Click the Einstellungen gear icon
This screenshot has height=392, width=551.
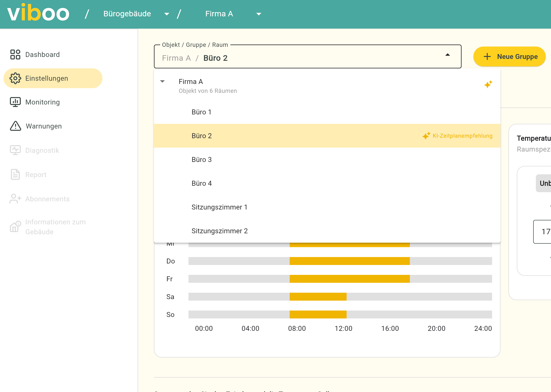(x=15, y=78)
